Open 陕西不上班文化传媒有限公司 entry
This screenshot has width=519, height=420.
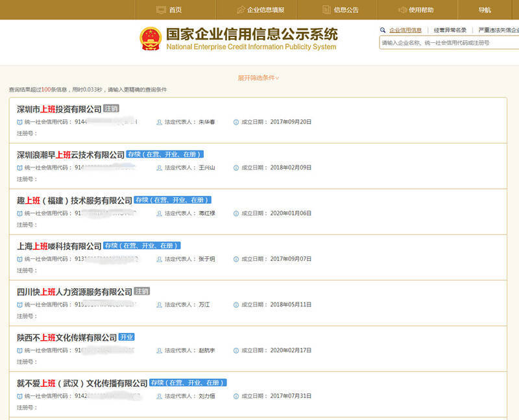click(66, 338)
